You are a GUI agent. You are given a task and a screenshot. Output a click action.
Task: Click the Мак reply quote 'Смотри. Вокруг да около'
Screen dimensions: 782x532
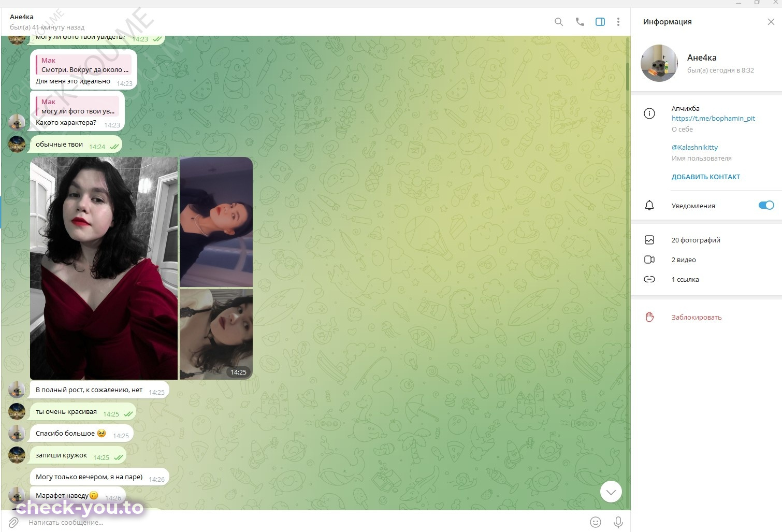(83, 65)
